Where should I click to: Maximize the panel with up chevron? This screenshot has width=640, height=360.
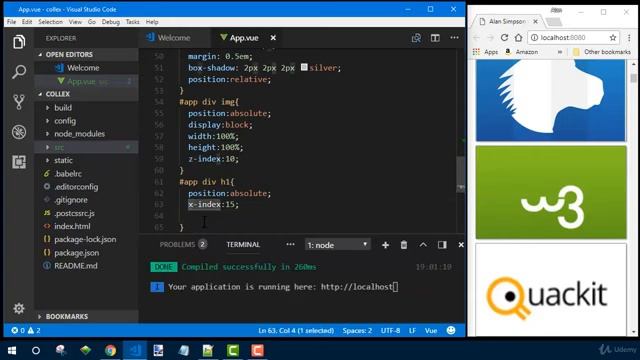423,245
